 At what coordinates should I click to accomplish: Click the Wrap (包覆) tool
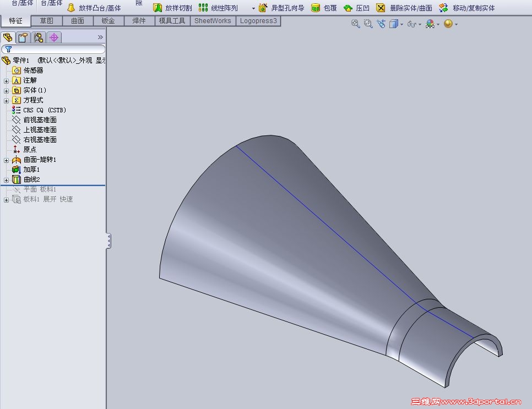(x=324, y=8)
